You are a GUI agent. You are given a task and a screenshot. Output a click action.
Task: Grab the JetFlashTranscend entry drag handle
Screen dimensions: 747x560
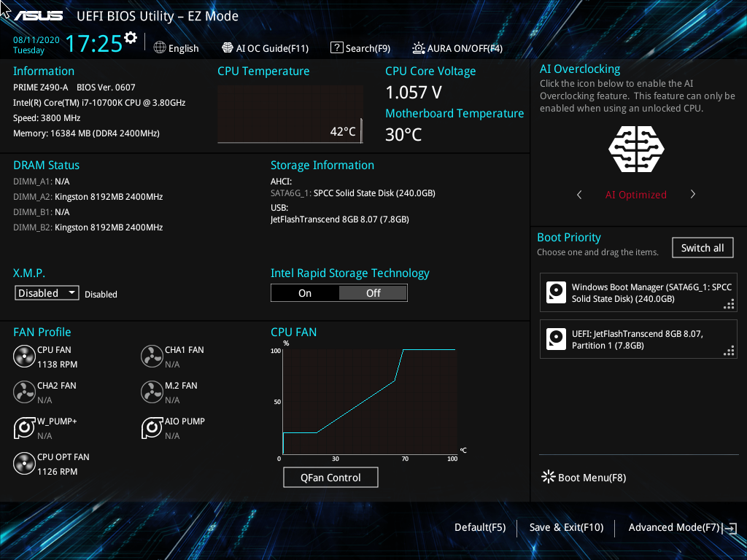729,351
